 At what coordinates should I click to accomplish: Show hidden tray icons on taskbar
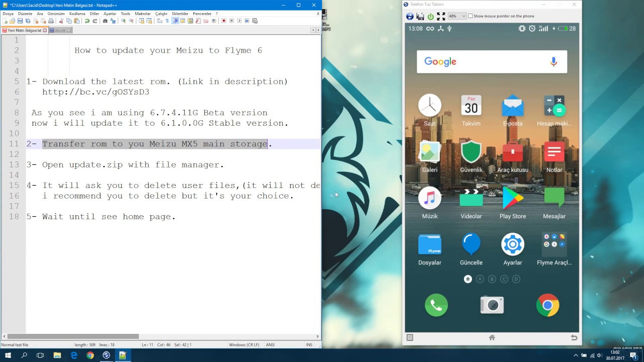coord(576,355)
